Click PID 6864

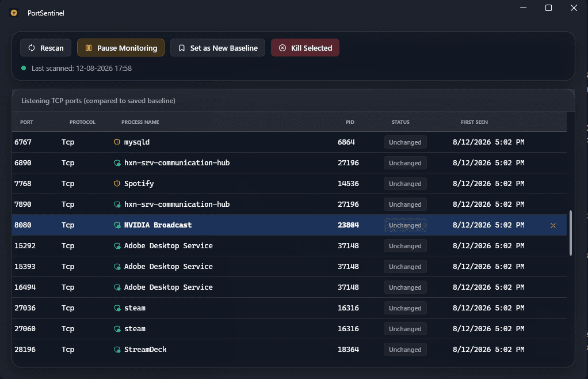[x=346, y=142]
